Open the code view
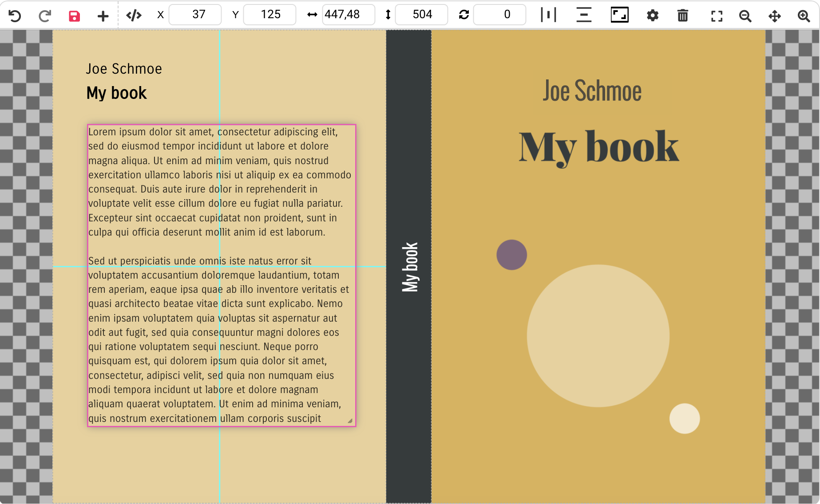This screenshot has width=820, height=504. 134,15
